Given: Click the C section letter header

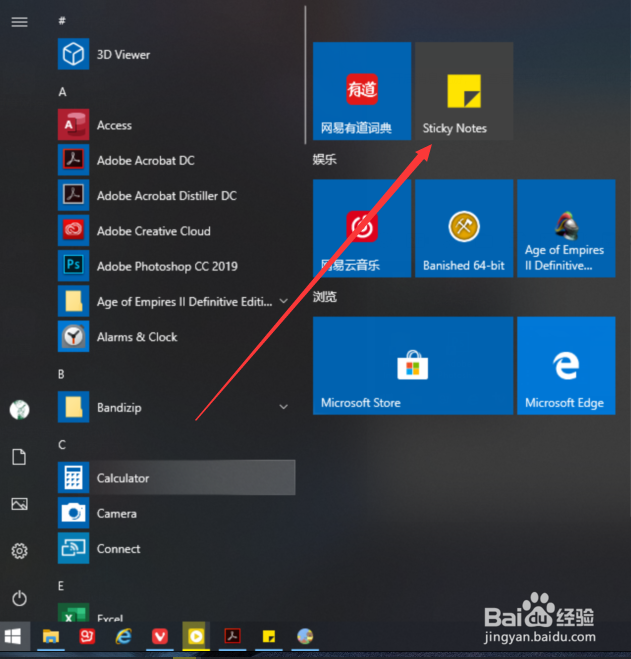Looking at the screenshot, I should (x=62, y=445).
